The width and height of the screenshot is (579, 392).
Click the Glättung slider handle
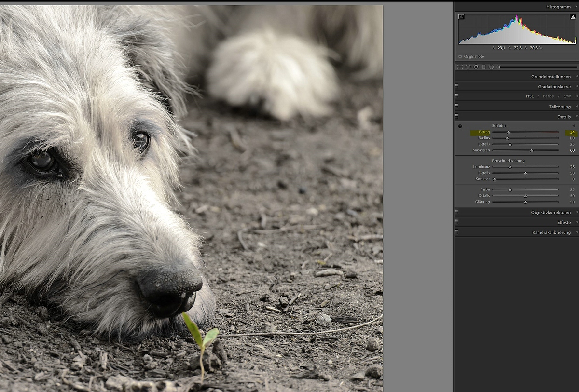click(525, 202)
